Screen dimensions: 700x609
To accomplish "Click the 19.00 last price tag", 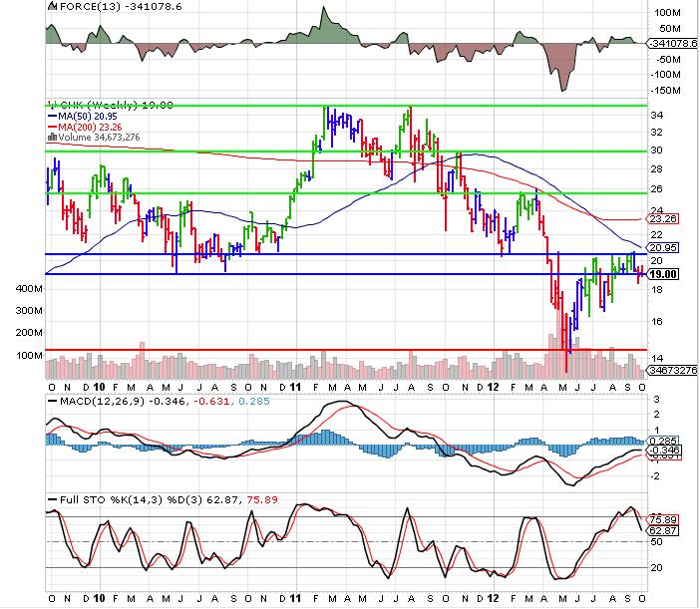I will [x=662, y=274].
